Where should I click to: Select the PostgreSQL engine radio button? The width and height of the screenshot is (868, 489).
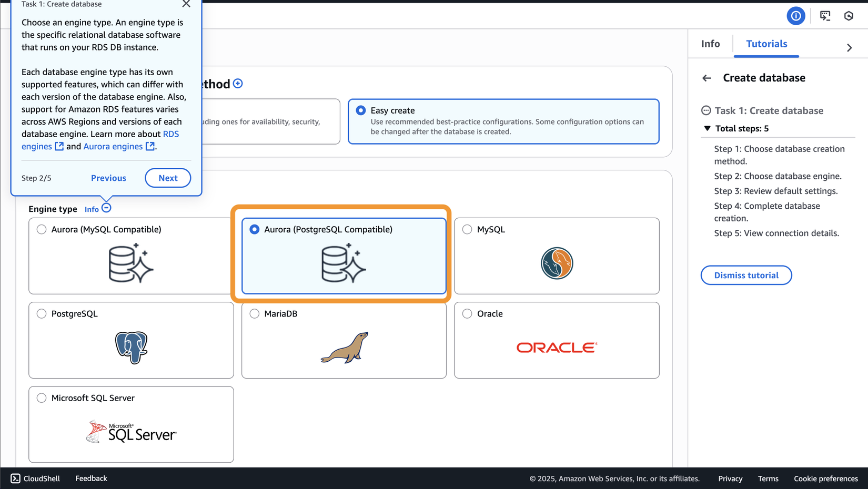[42, 314]
